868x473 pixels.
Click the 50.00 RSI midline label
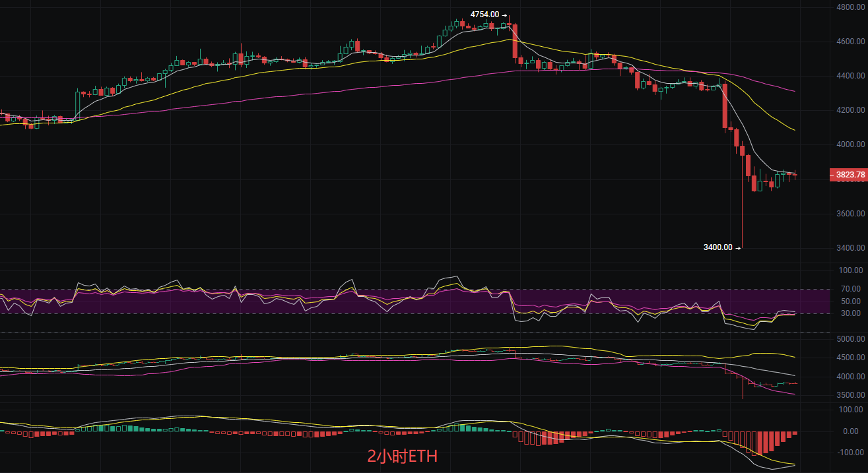point(851,301)
